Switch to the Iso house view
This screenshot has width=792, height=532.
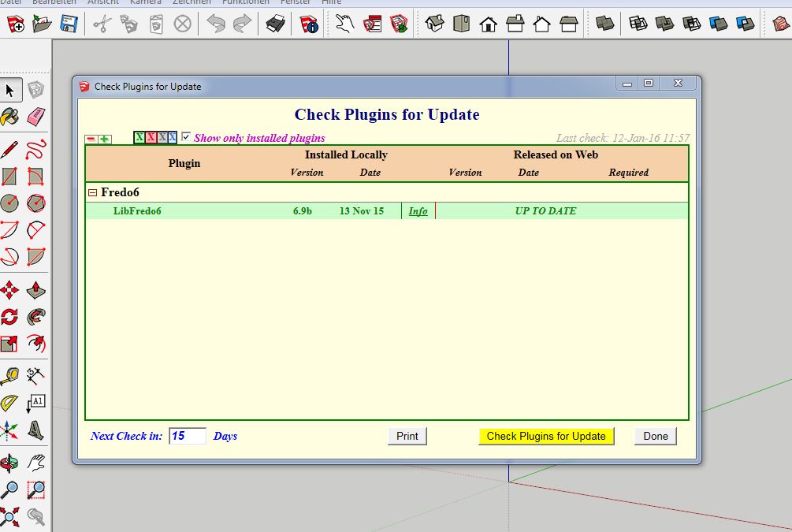[435, 24]
